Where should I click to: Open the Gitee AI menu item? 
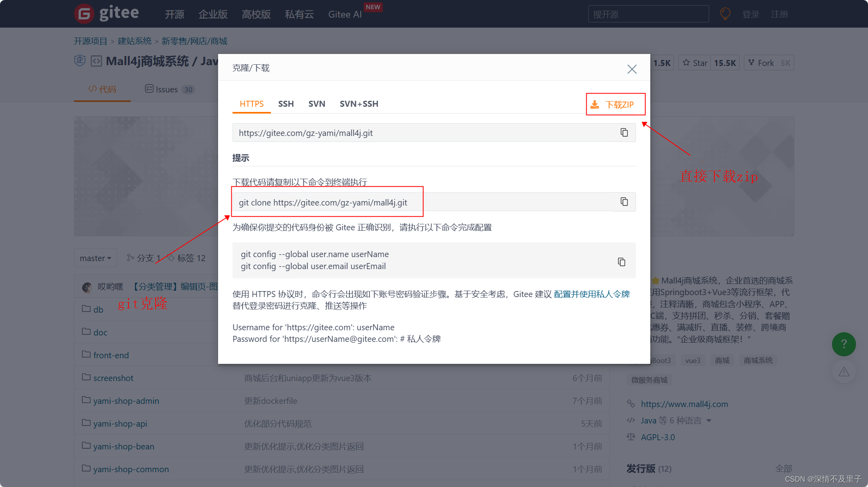point(345,14)
